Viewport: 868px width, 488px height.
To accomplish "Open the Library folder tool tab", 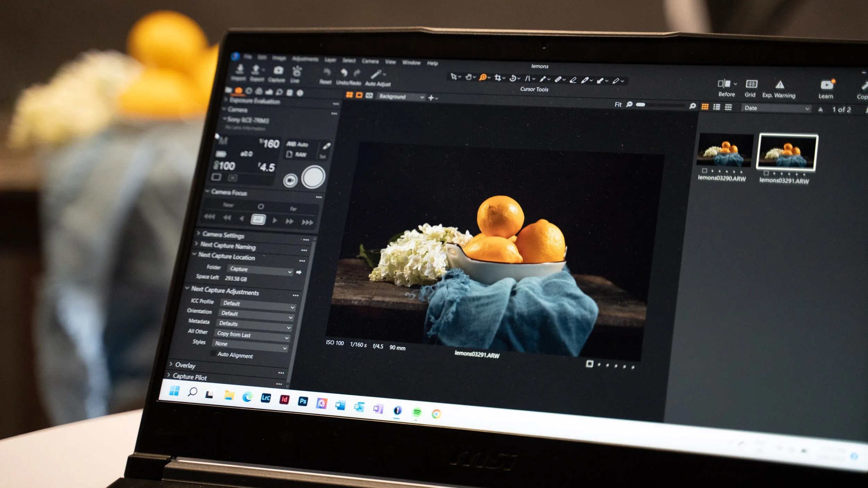I will (228, 90).
